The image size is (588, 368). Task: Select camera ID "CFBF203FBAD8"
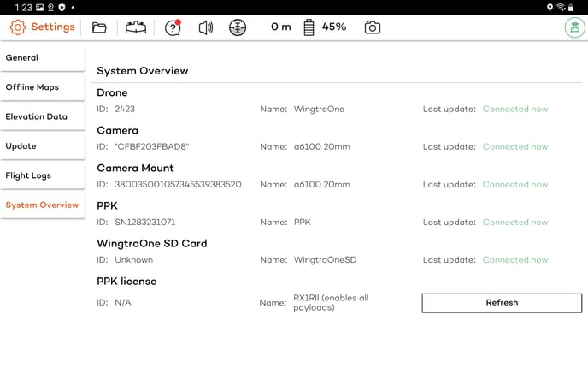click(x=152, y=147)
